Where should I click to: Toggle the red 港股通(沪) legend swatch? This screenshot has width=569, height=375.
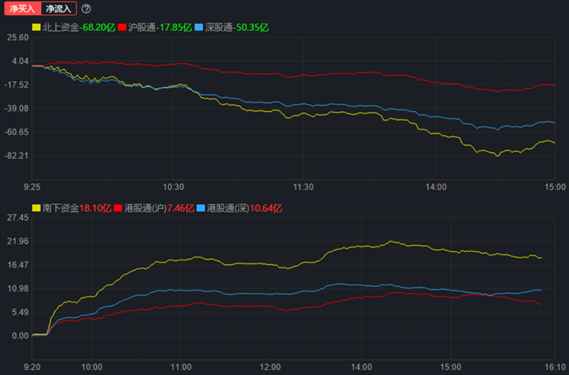point(118,208)
